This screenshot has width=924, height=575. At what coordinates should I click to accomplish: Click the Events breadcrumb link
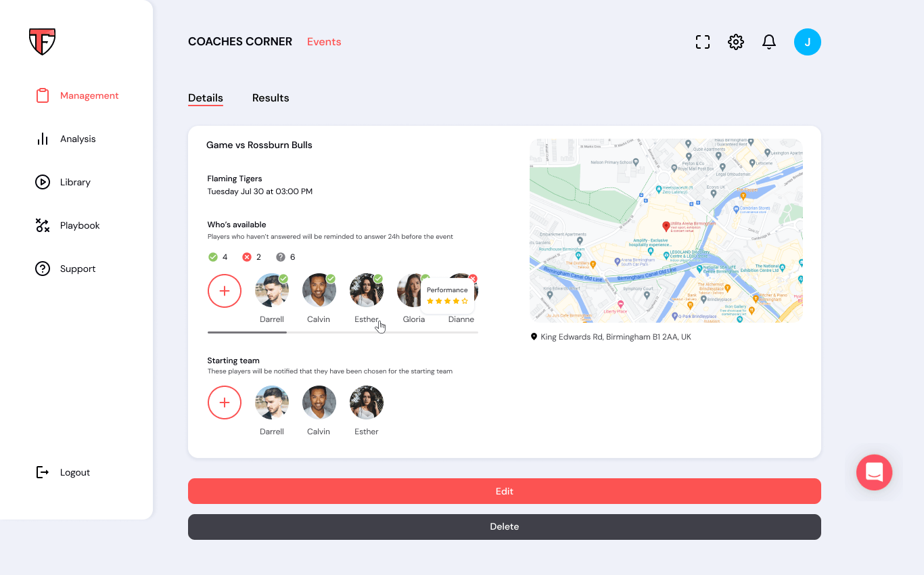pos(324,42)
